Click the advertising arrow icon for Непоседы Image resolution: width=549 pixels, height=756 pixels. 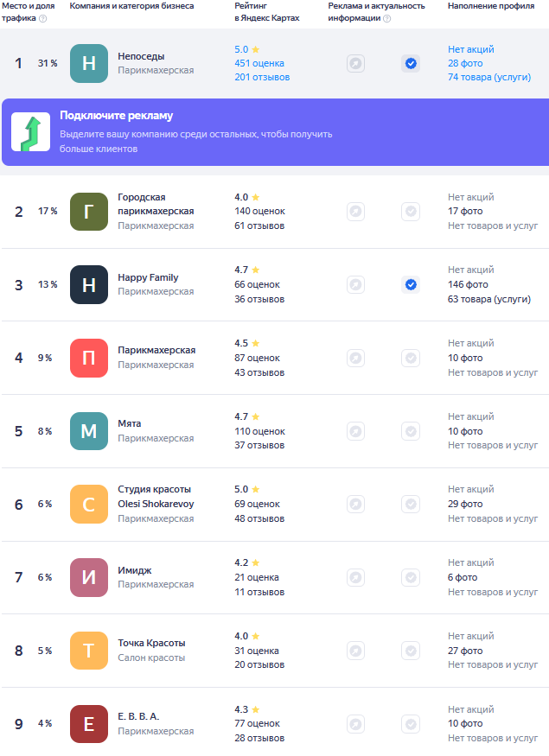coord(355,63)
